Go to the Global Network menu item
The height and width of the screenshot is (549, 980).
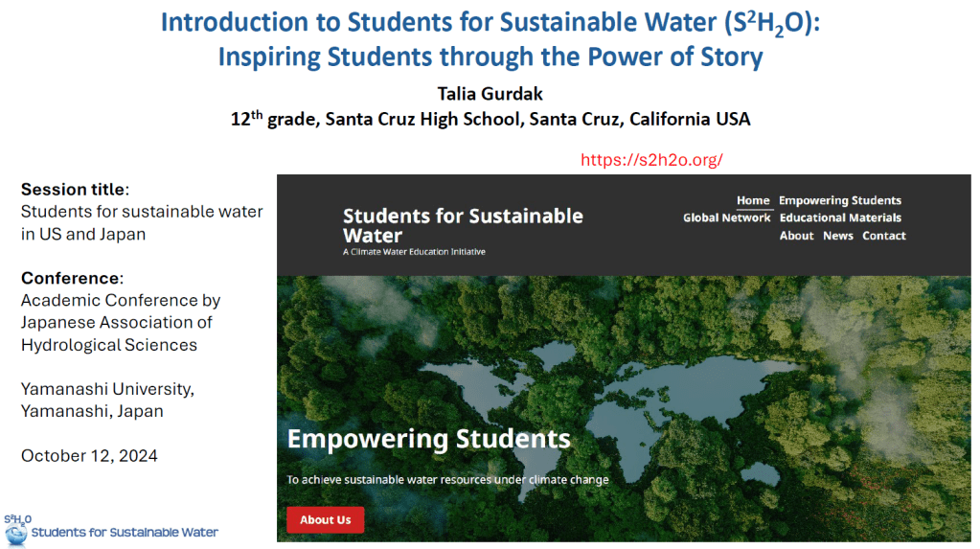click(x=726, y=218)
